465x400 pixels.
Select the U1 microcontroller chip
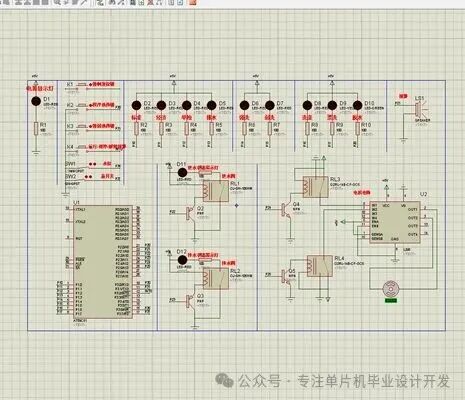coord(103,262)
